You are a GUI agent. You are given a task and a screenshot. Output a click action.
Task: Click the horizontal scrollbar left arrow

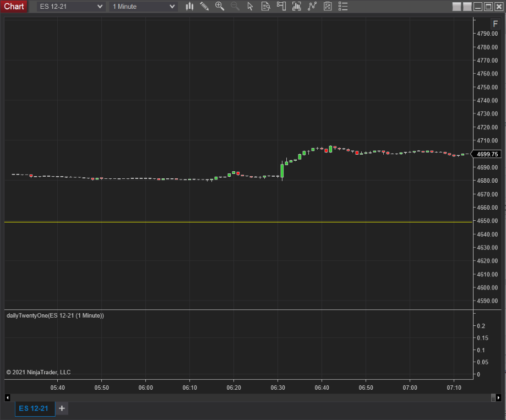point(7,398)
